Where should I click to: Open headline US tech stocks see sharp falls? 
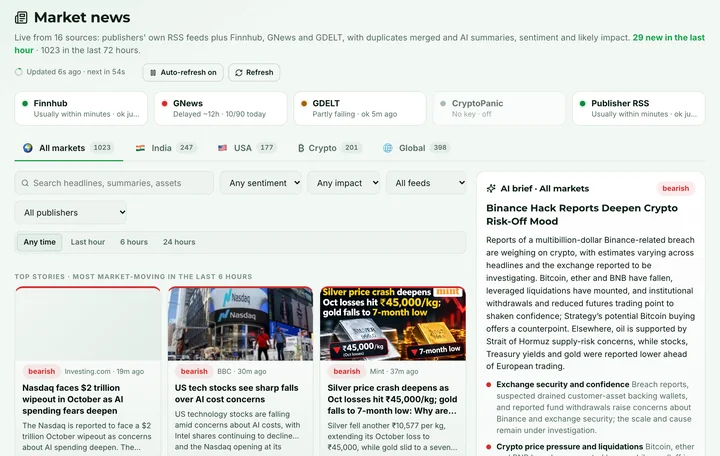tap(236, 394)
